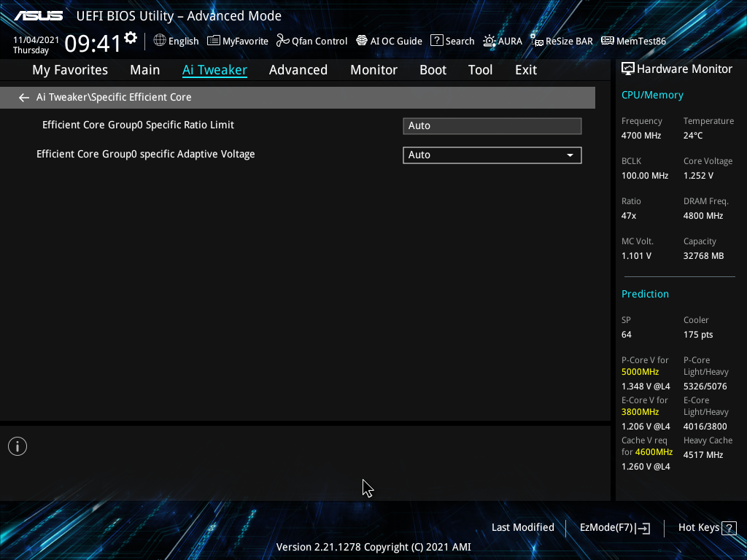Image resolution: width=747 pixels, height=560 pixels.
Task: Click the 32768 MB capacity value
Action: 704,256
